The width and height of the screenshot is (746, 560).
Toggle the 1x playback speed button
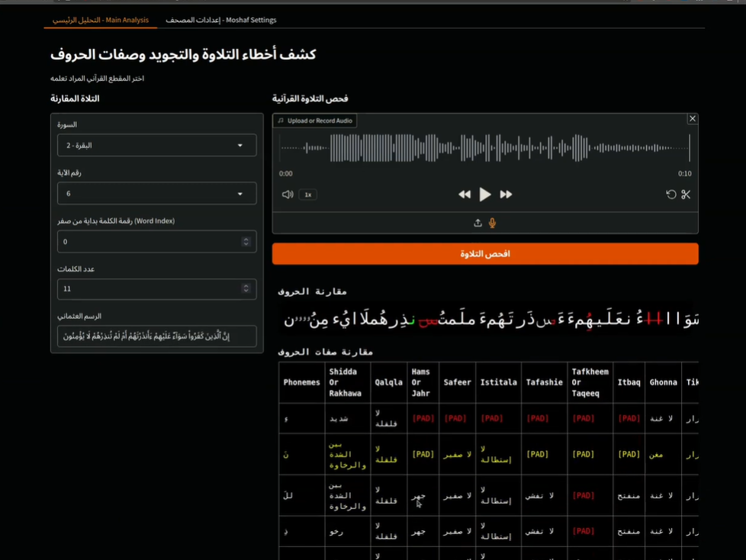[308, 195]
